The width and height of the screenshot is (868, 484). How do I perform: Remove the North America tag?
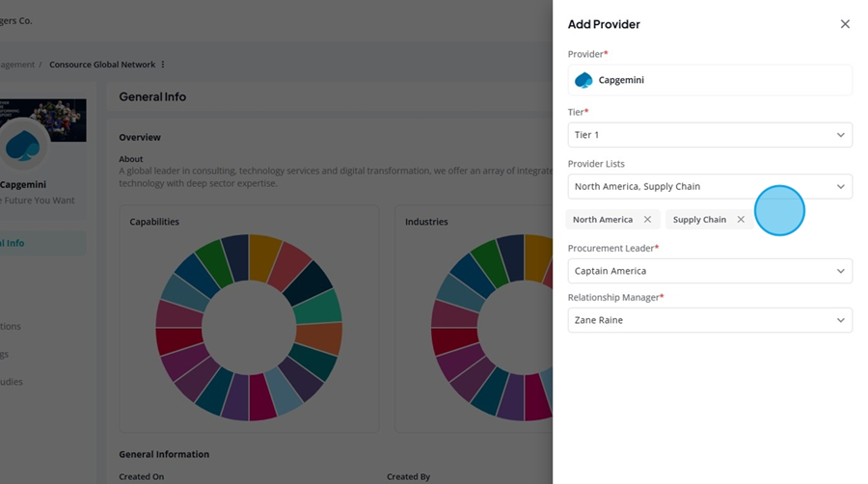click(x=647, y=220)
